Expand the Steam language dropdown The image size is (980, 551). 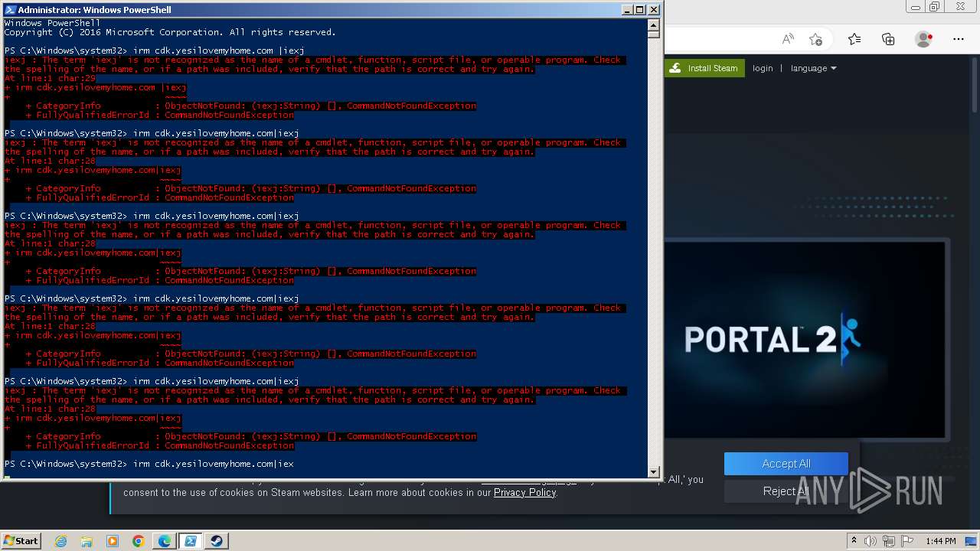tap(813, 68)
